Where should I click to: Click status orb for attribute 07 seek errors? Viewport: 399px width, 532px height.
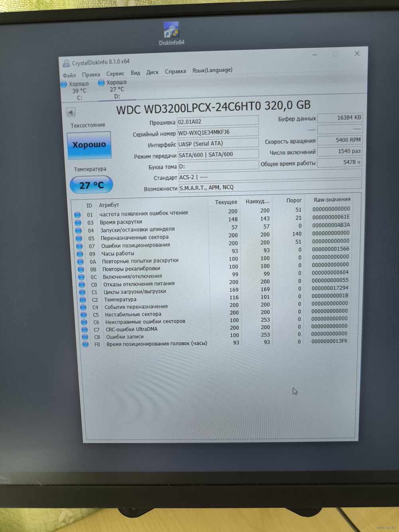(79, 246)
